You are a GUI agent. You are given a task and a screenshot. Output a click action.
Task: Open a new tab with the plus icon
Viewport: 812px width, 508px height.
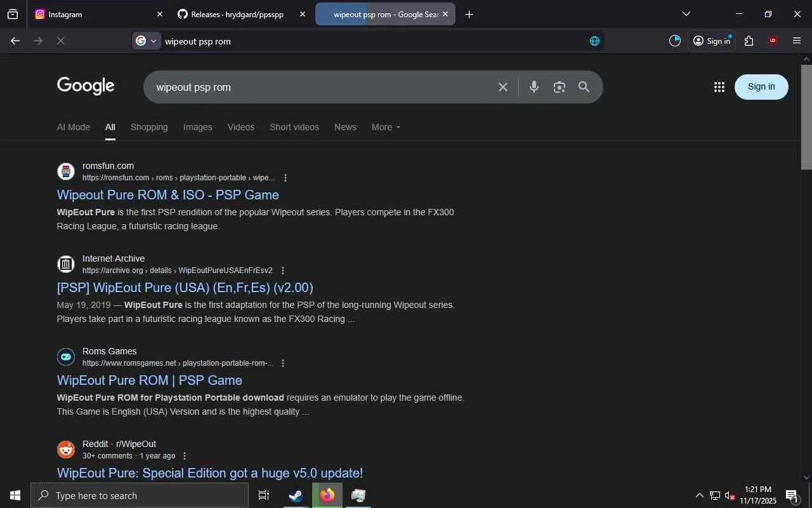click(x=469, y=14)
